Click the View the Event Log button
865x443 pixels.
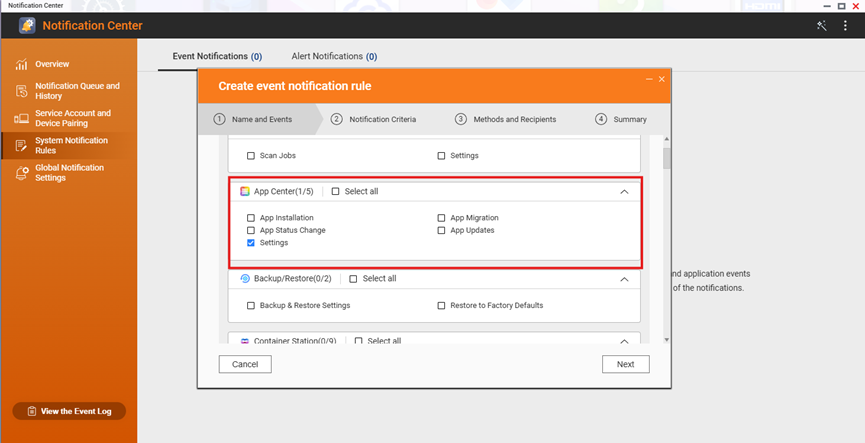(x=69, y=411)
